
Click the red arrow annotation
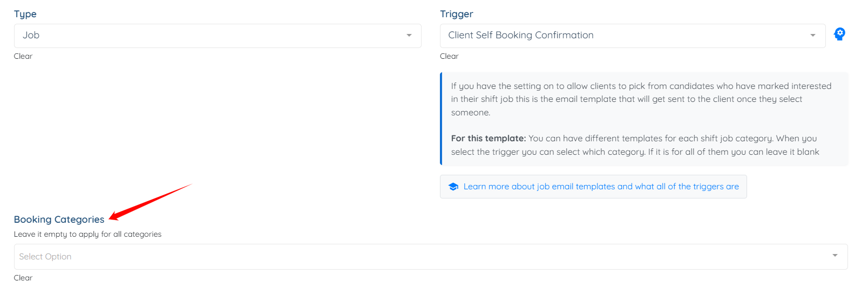point(150,202)
